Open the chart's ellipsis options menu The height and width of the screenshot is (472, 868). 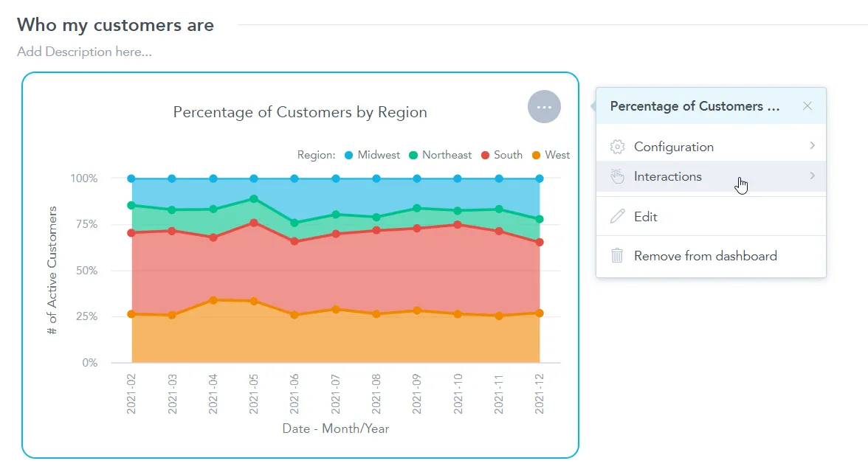544,107
